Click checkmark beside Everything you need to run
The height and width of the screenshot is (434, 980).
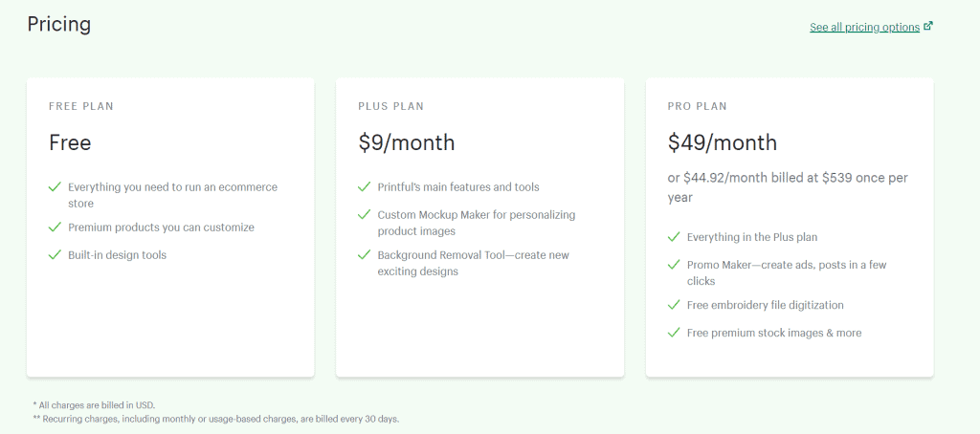[x=55, y=186]
